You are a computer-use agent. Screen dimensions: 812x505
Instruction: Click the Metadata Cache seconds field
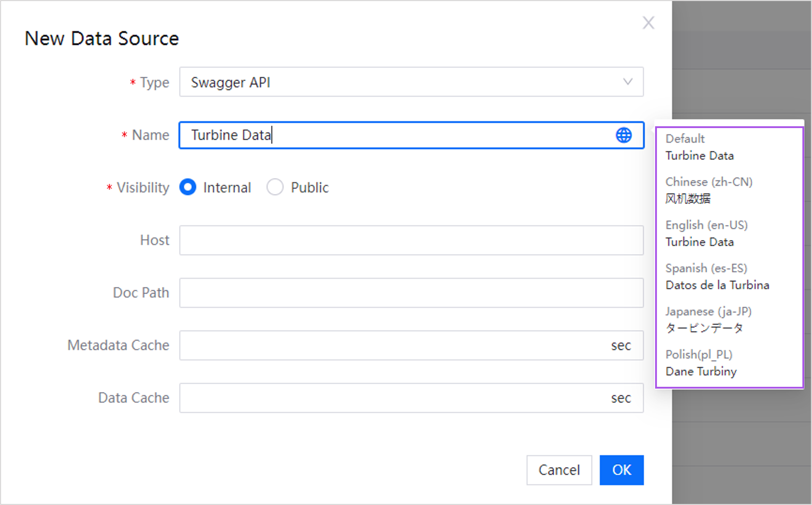point(394,345)
